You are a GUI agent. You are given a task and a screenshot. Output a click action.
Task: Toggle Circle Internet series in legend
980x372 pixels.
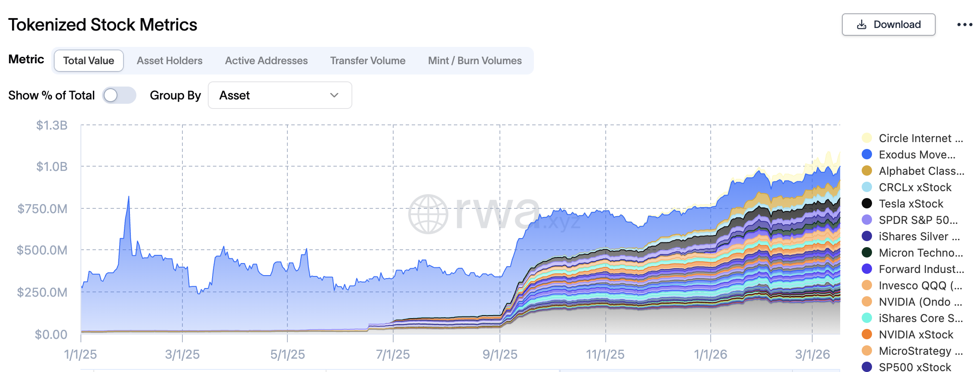tap(921, 138)
